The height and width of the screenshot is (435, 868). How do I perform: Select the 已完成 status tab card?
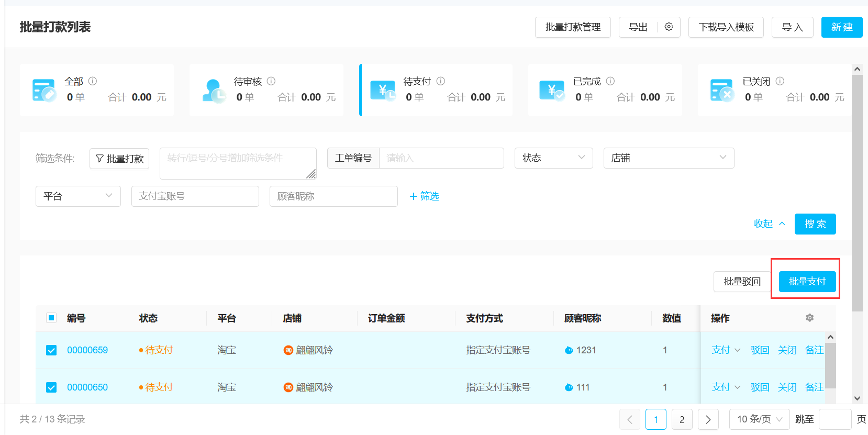(605, 90)
